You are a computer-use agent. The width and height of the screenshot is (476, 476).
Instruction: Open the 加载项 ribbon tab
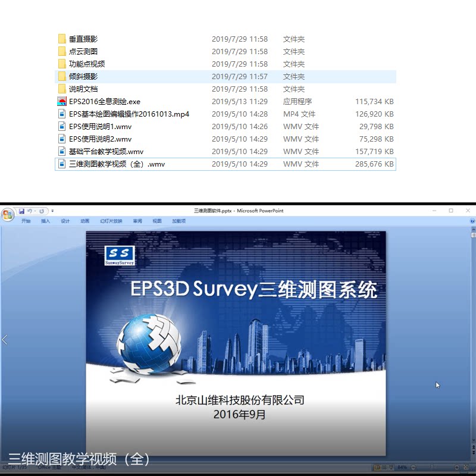(179, 221)
